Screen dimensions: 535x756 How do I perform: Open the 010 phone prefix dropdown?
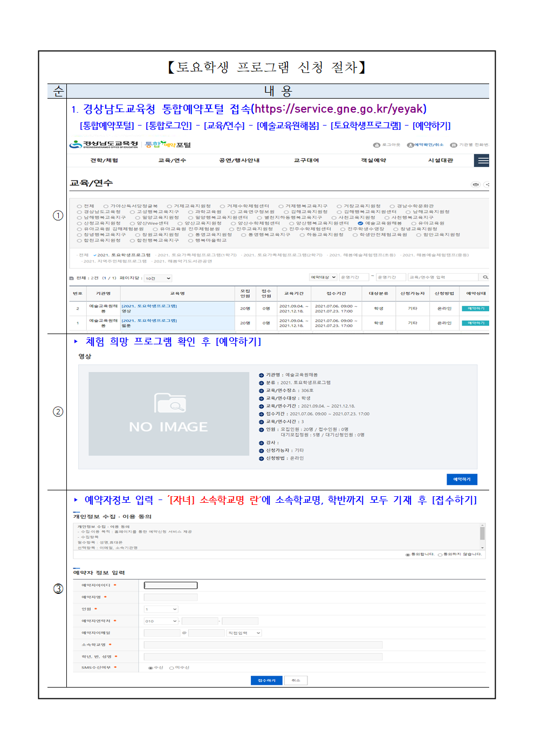coord(161,621)
